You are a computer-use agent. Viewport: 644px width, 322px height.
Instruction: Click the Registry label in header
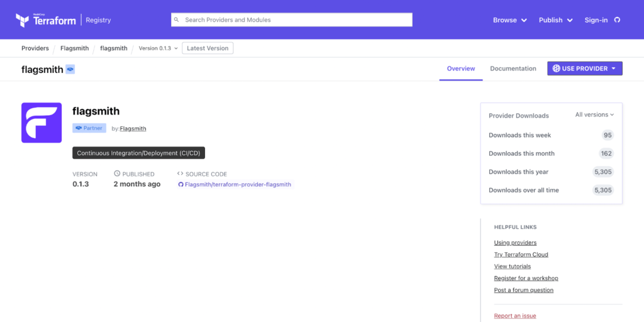[x=98, y=20]
